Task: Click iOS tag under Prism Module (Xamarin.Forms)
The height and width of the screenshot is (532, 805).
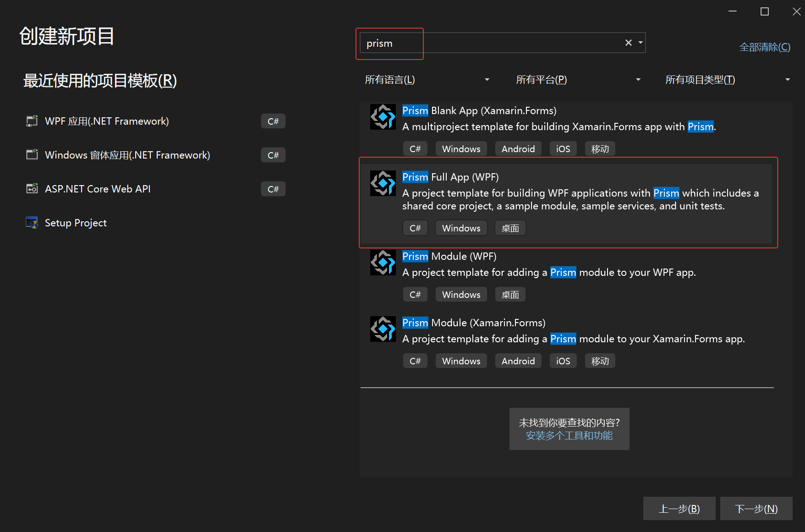Action: click(x=563, y=361)
